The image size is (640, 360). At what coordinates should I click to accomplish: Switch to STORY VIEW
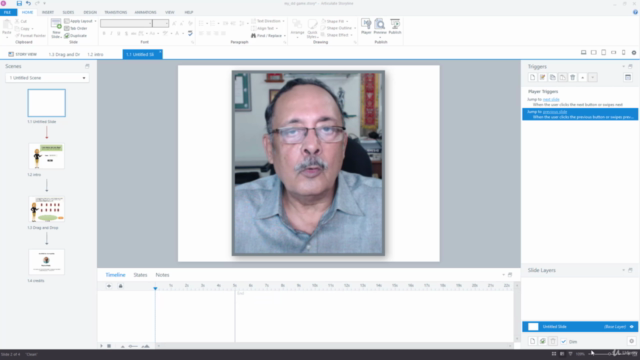tap(23, 54)
